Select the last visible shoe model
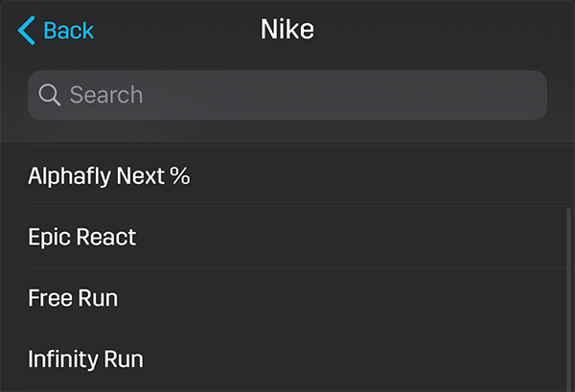The image size is (575, 392). point(287,358)
